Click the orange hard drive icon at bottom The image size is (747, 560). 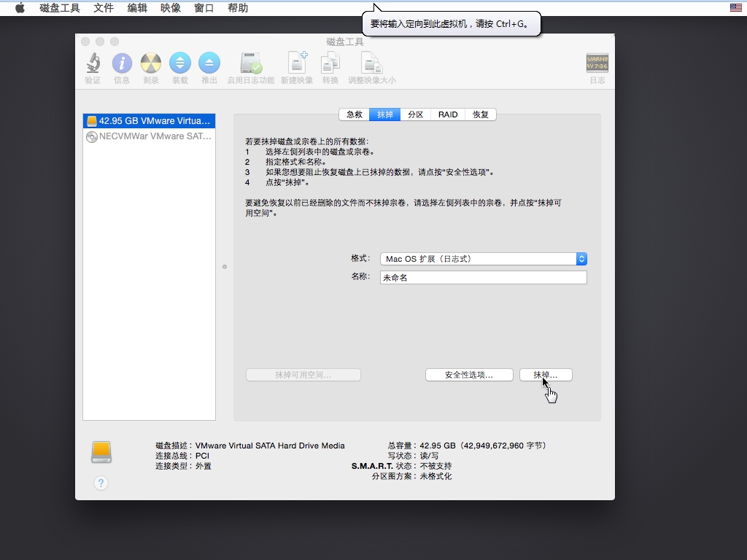pos(101,452)
